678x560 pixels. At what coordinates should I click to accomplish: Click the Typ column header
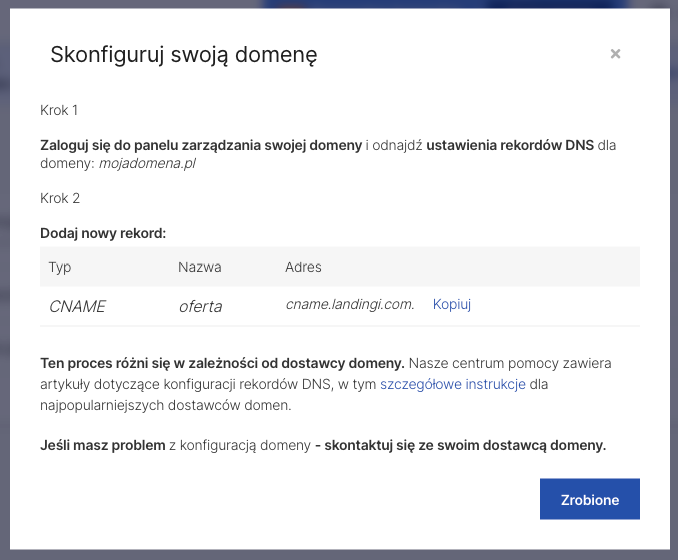pos(60,267)
